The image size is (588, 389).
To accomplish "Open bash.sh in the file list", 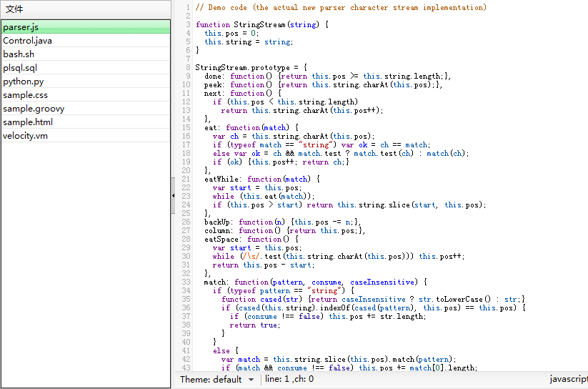I will (19, 54).
